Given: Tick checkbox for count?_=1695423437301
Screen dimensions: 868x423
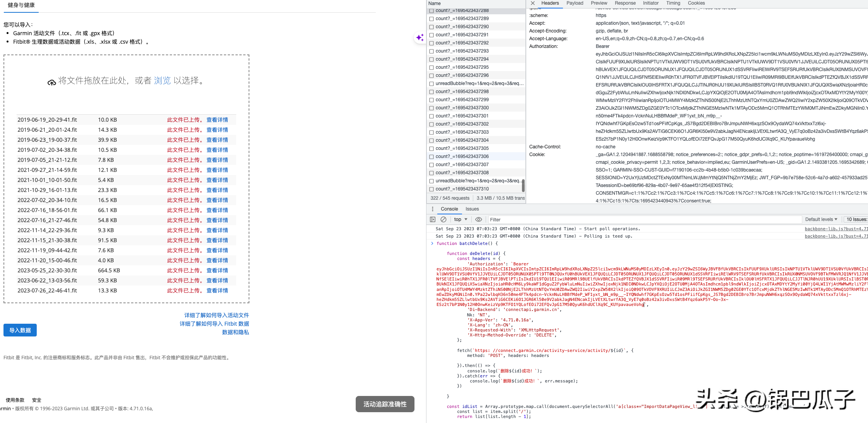Looking at the screenshot, I should click(x=431, y=116).
